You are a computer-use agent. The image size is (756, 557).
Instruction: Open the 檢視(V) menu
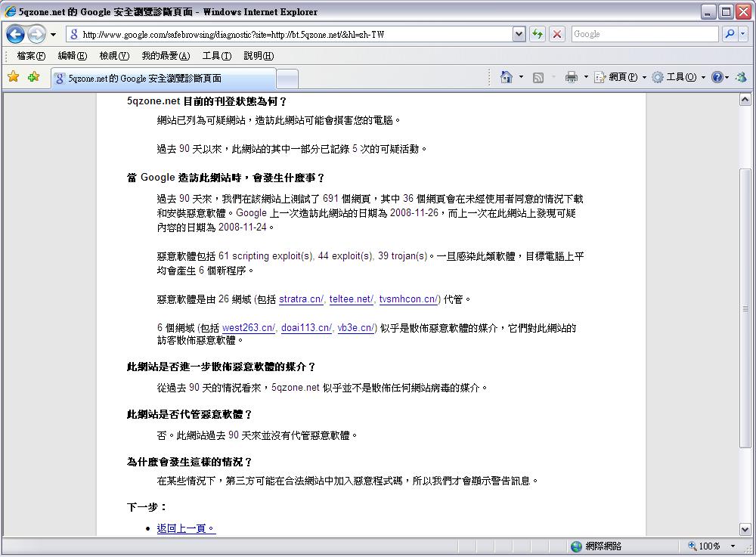coord(114,56)
